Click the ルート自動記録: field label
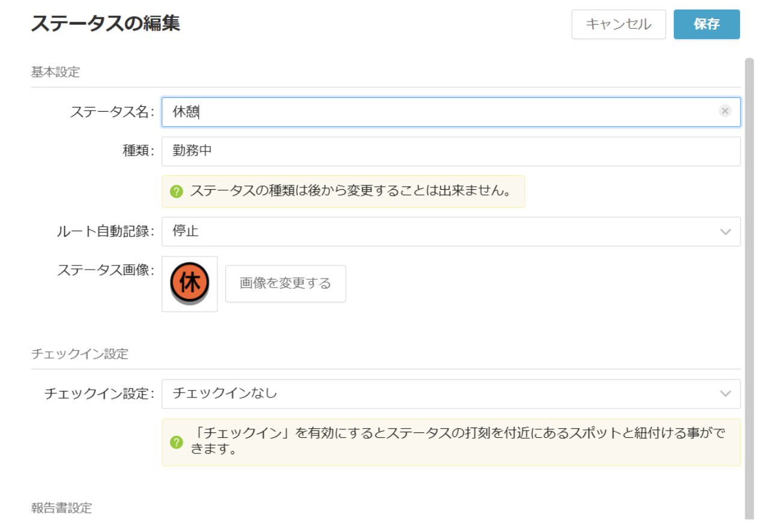Screen dimensions: 776x532 coord(105,232)
